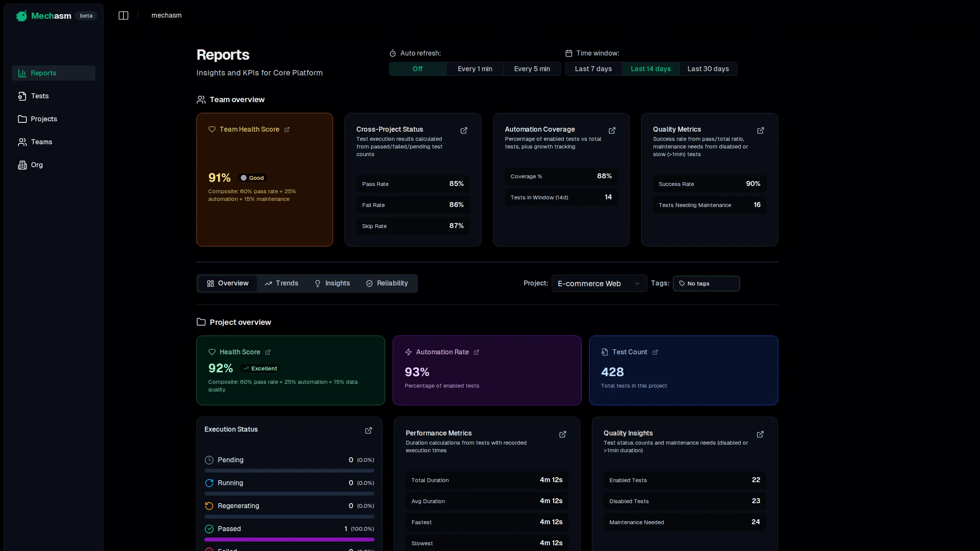Open Execution Status external link icon

pyautogui.click(x=368, y=430)
